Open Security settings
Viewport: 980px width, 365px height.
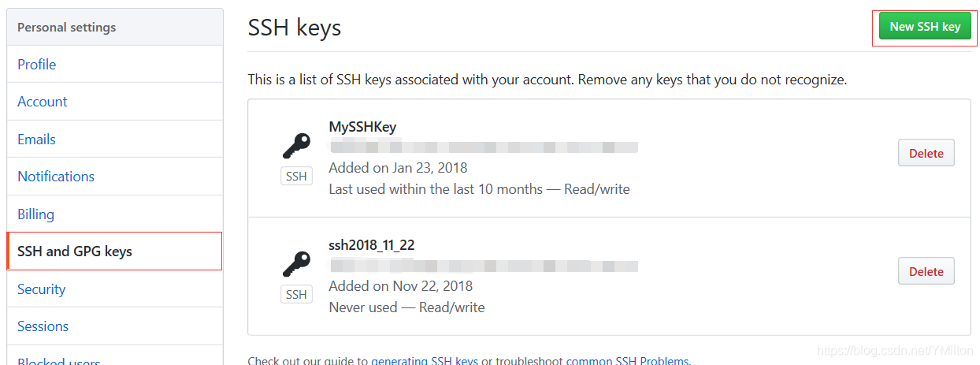point(115,289)
